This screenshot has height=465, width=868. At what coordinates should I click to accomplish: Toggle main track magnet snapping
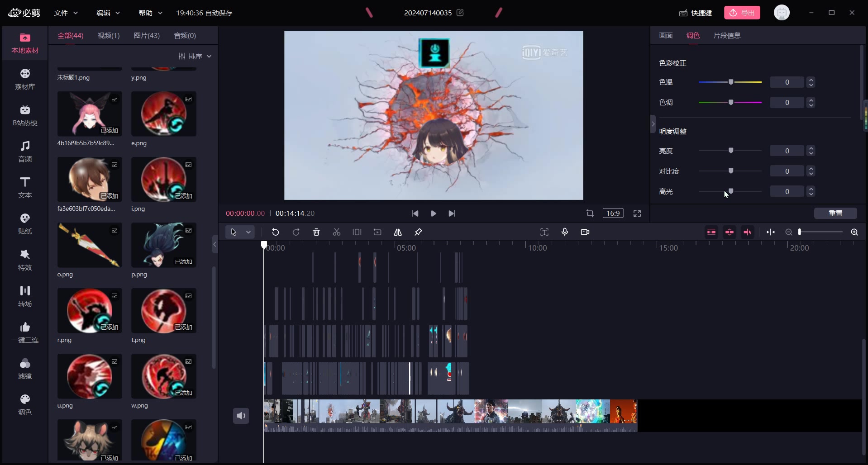[x=711, y=232]
